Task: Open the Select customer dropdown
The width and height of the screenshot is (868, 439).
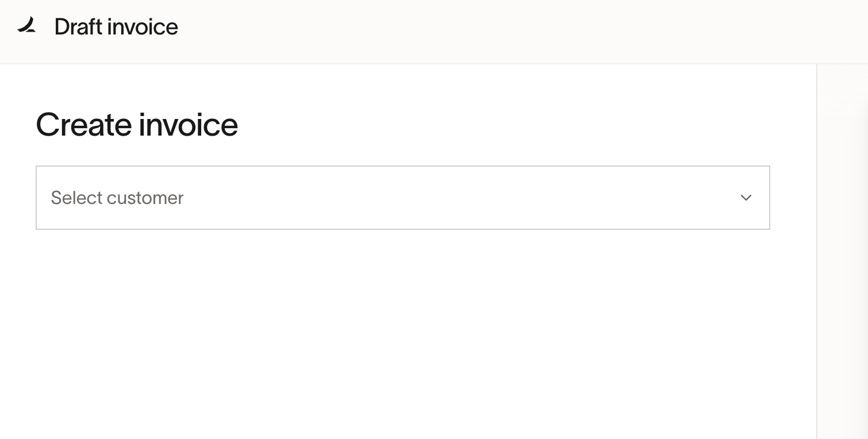Action: coord(403,198)
